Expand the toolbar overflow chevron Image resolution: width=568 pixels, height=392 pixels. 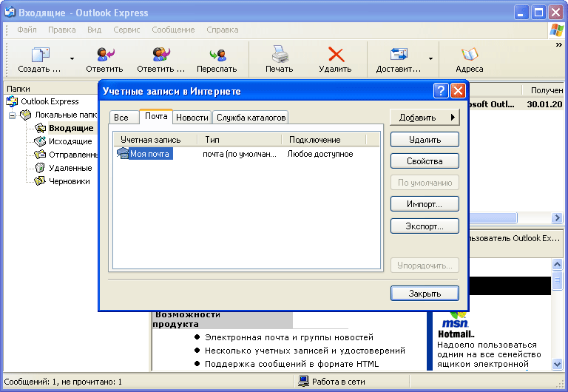click(559, 45)
